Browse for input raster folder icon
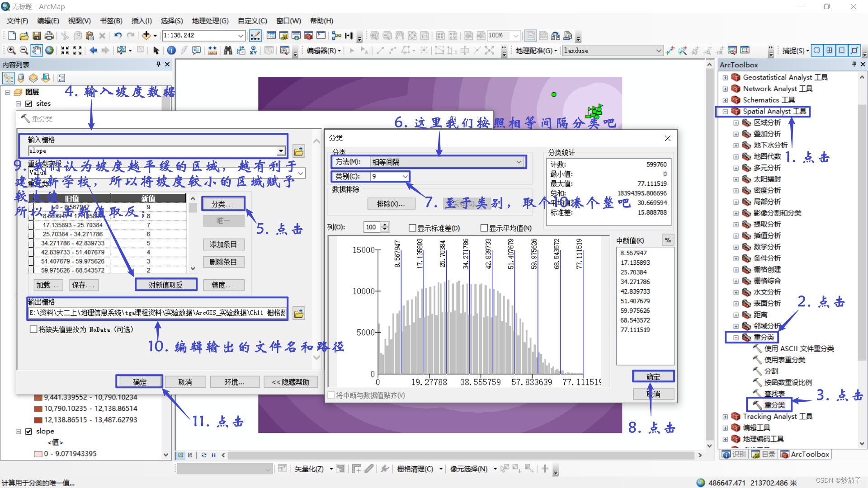This screenshot has height=488, width=868. [299, 151]
